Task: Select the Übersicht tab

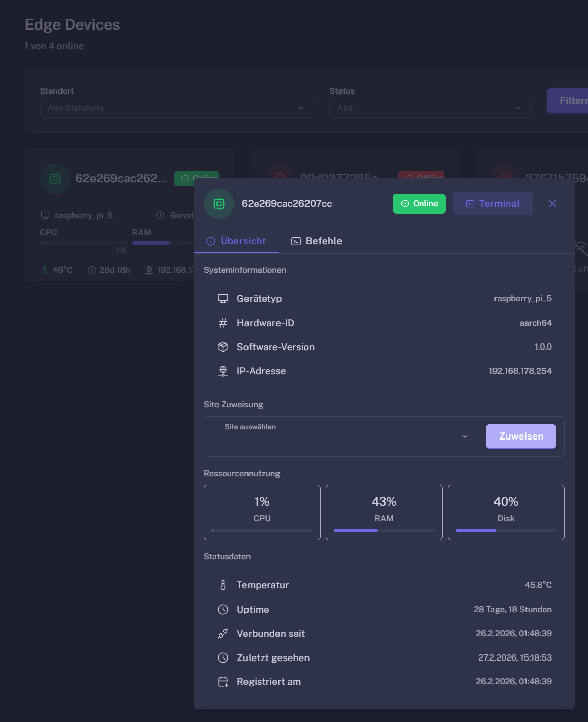Action: 236,241
